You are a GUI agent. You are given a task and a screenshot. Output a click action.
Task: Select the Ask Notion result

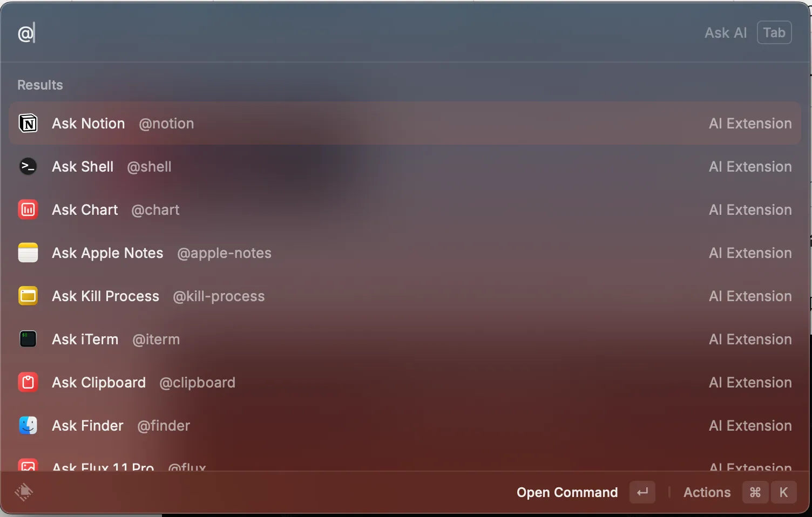[405, 124]
